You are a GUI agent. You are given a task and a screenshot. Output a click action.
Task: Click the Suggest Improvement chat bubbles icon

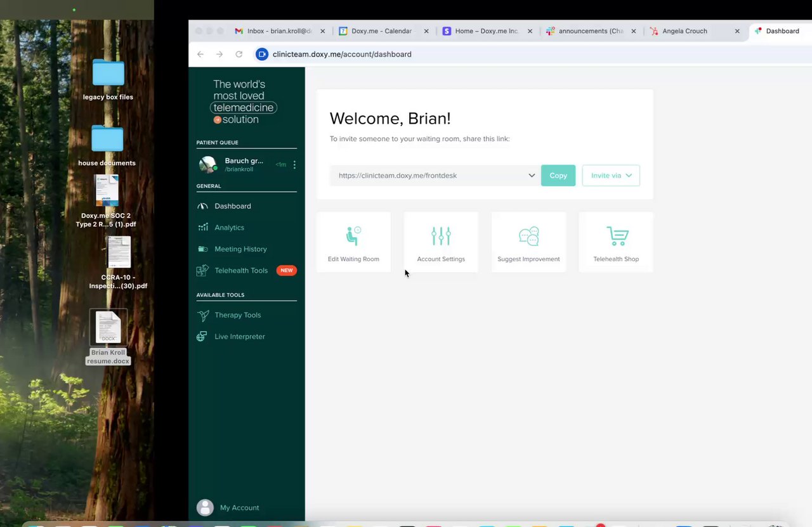pos(528,236)
